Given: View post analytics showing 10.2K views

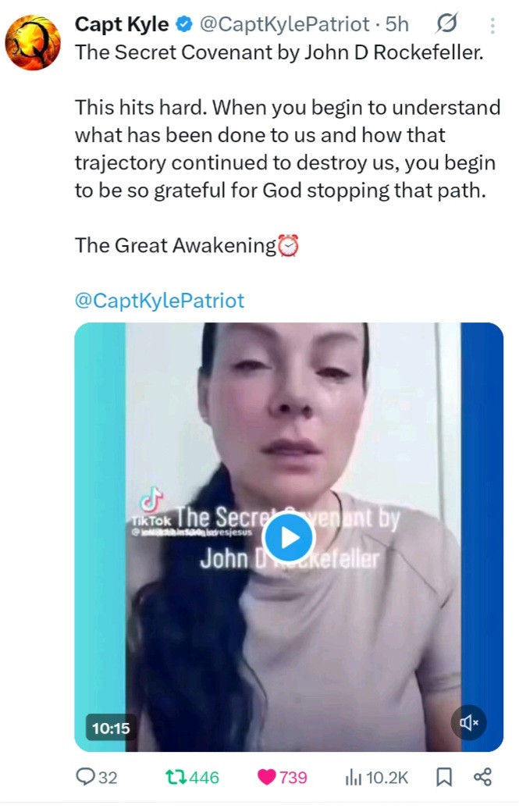Looking at the screenshot, I should (377, 777).
